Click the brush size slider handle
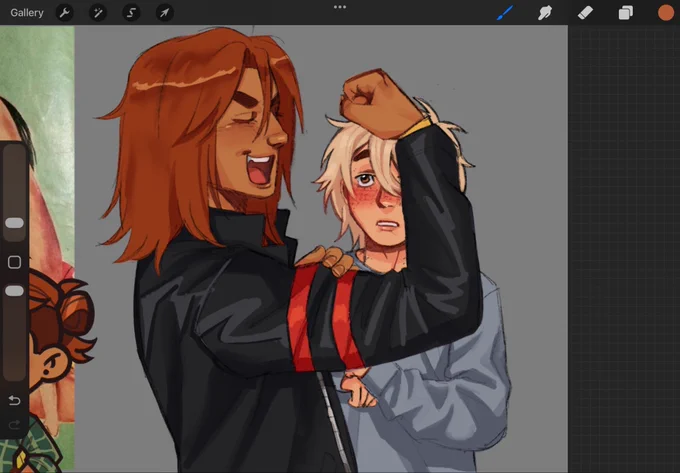The width and height of the screenshot is (680, 473). (x=14, y=223)
